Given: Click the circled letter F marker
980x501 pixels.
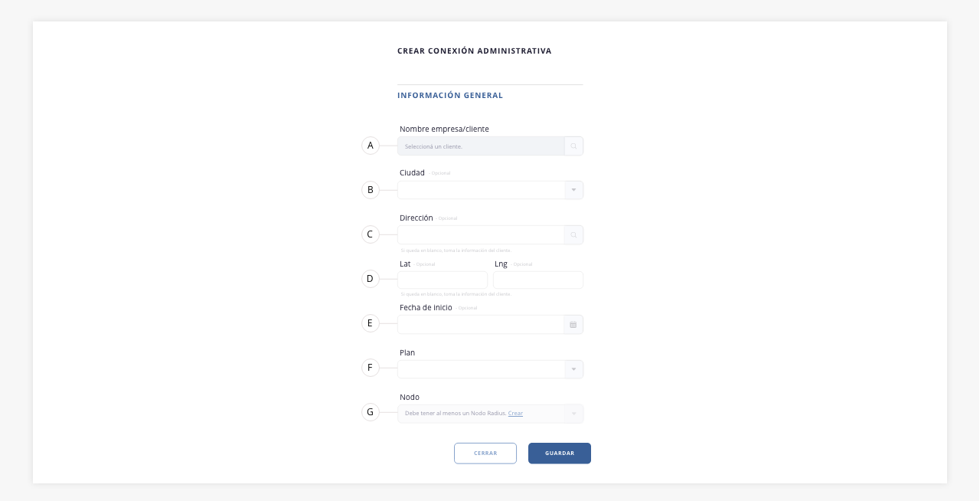Looking at the screenshot, I should (x=371, y=368).
